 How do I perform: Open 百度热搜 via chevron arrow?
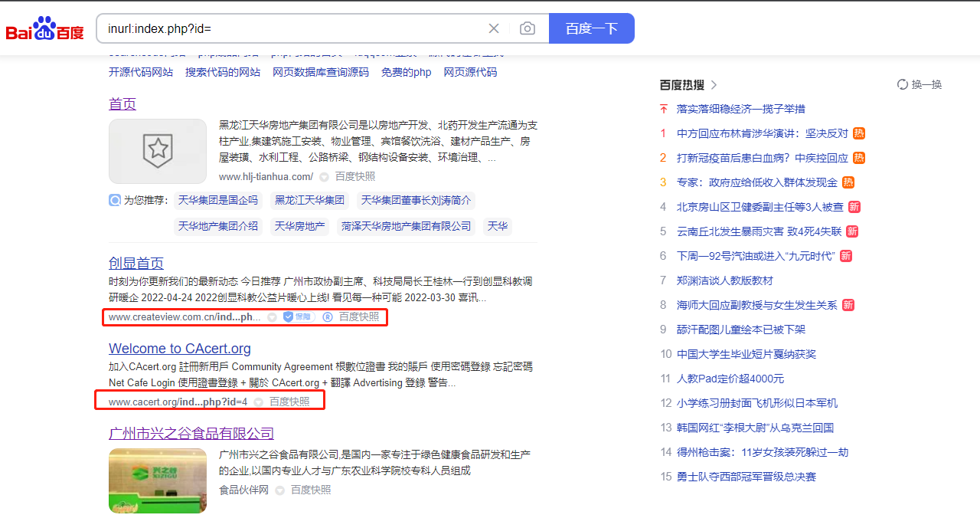[x=714, y=85]
